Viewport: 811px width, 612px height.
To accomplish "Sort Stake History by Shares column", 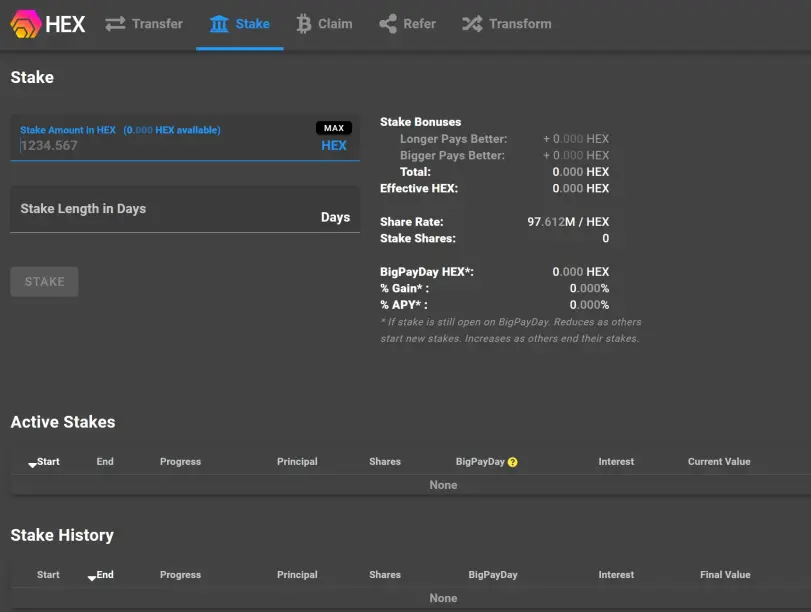I will point(385,575).
